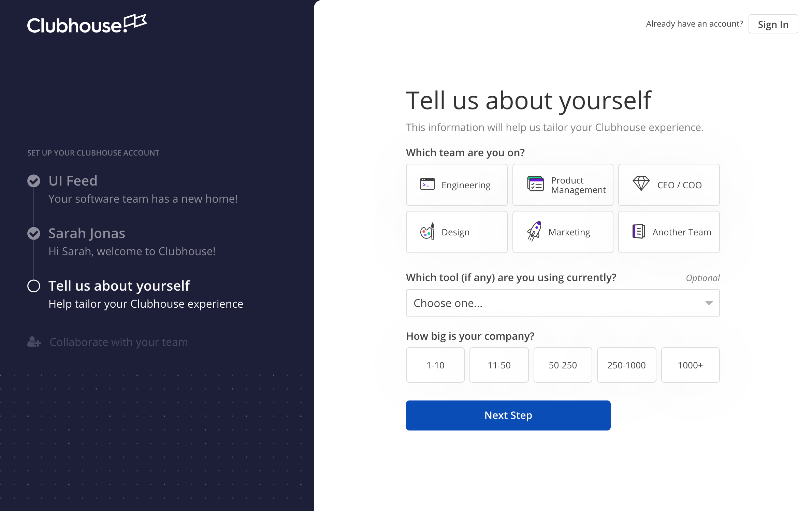Viewport: 812px width, 511px height.
Task: Select the Product Management icon
Action: (533, 184)
